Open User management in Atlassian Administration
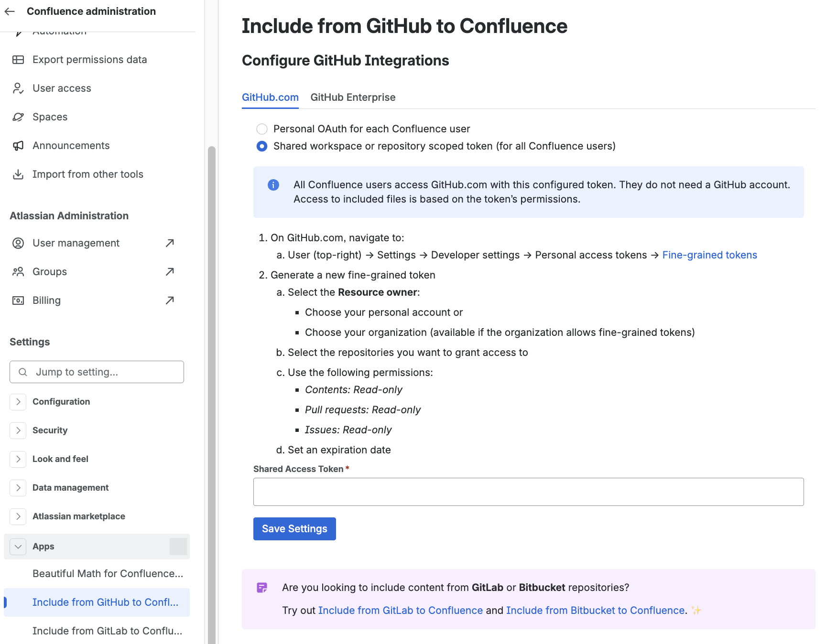Viewport: 826px width, 644px height. coord(76,243)
